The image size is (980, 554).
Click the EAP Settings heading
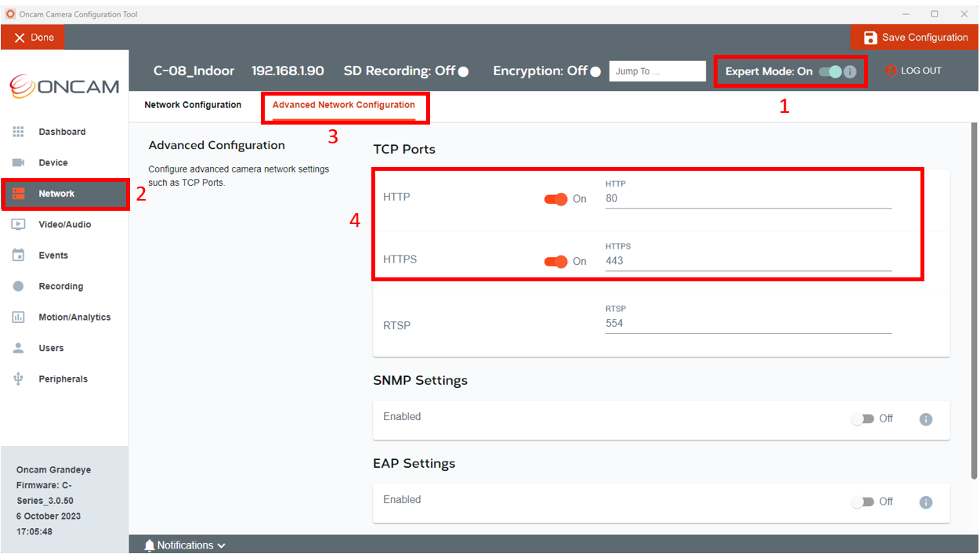pyautogui.click(x=414, y=464)
